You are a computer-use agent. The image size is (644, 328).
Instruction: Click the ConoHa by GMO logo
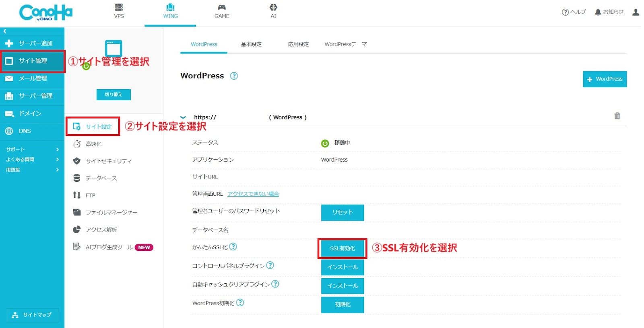click(45, 13)
